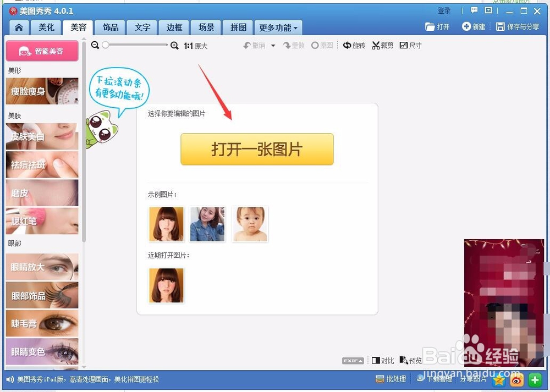Click the 打开一张图片 button
The width and height of the screenshot is (550, 392).
tap(257, 149)
